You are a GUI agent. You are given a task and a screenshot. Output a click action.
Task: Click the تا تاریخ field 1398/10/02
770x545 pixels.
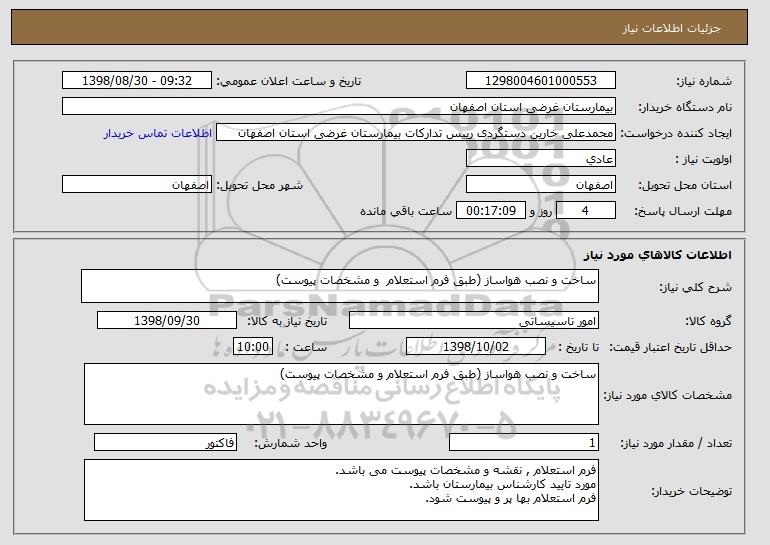476,347
